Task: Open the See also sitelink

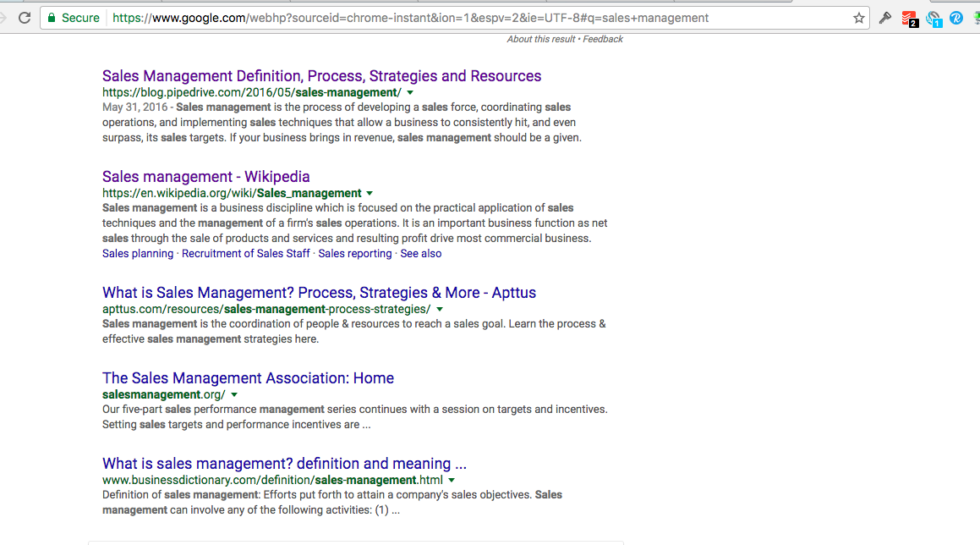Action: [420, 253]
